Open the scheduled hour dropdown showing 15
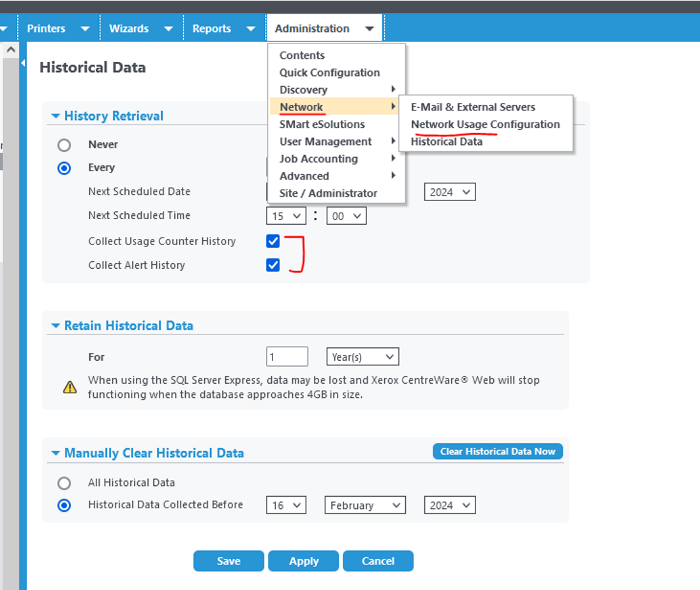Screen dimensions: 700x590 286,216
